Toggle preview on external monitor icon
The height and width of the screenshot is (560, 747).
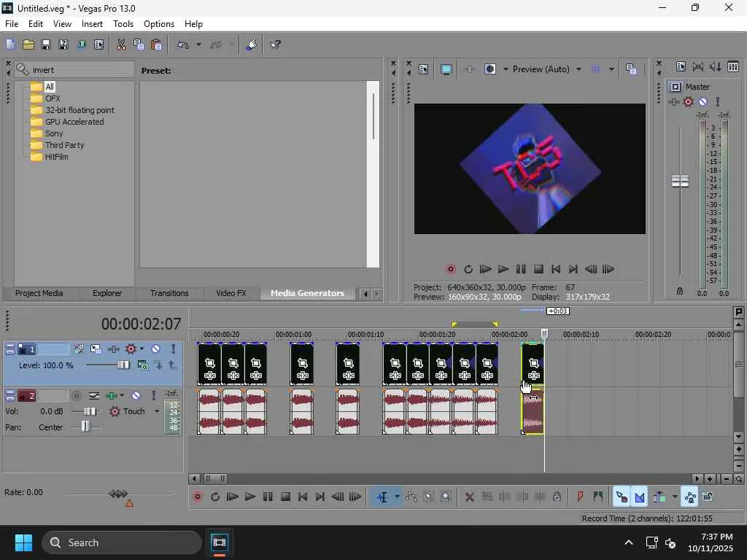coord(446,69)
